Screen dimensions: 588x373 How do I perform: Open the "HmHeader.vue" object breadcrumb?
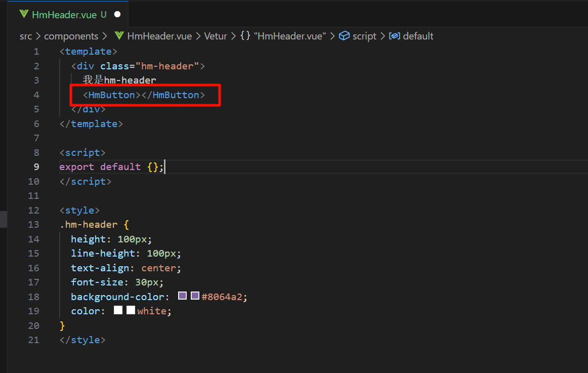point(290,36)
